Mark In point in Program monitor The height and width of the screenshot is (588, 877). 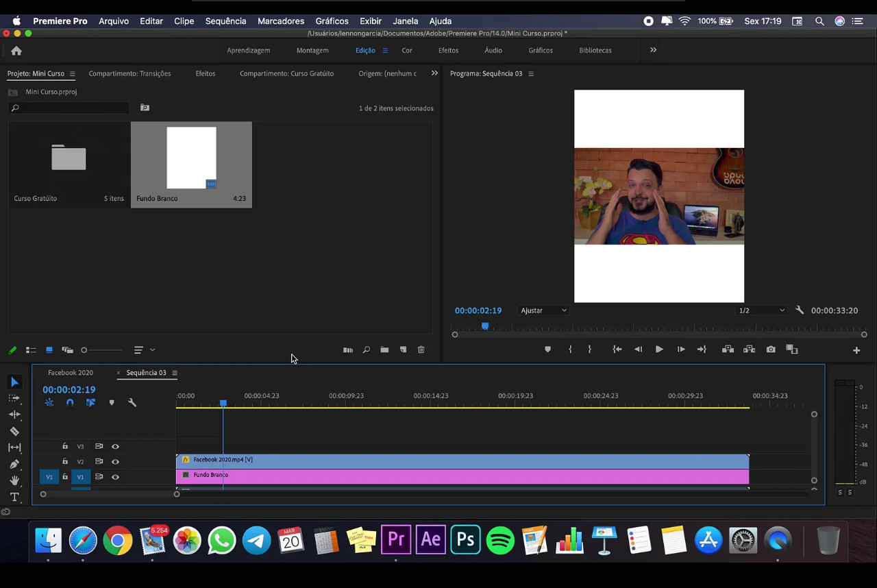click(x=570, y=350)
